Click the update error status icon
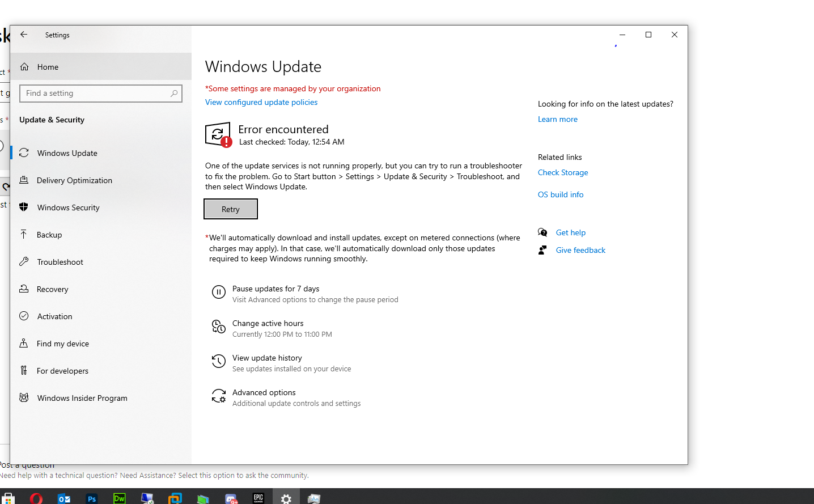Screen dimensions: 814x504 [x=218, y=135]
